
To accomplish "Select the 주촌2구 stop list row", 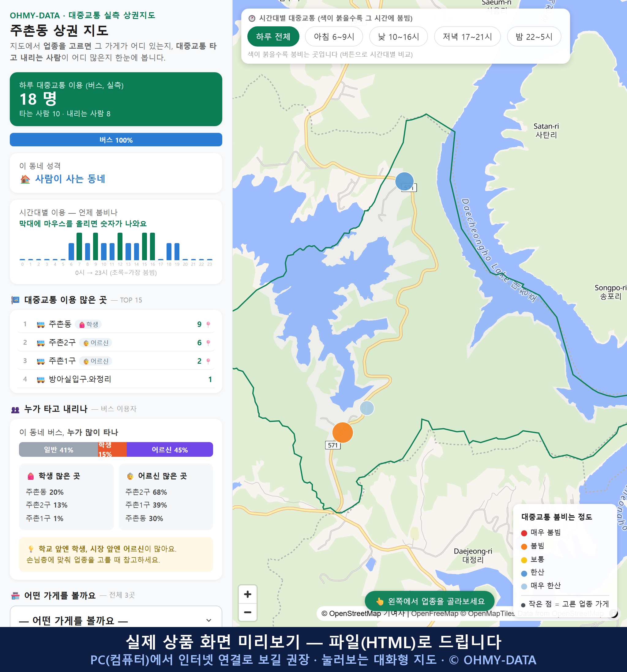I will pyautogui.click(x=116, y=342).
